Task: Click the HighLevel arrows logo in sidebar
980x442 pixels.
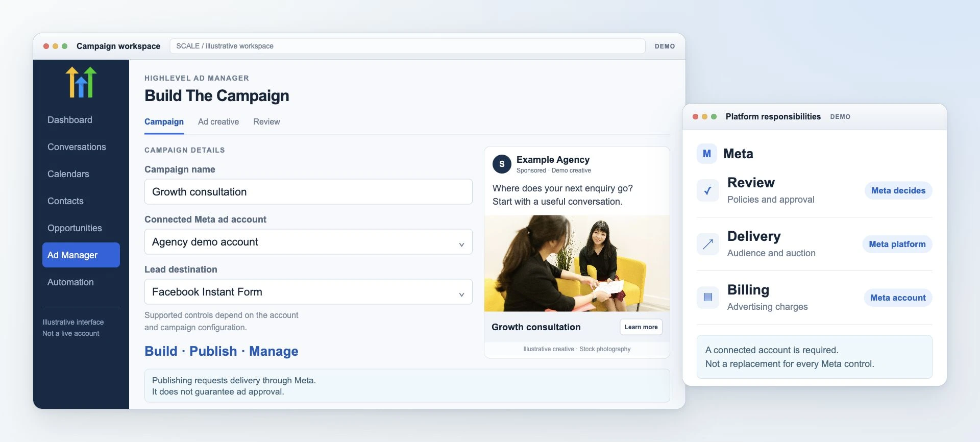Action: [81, 82]
